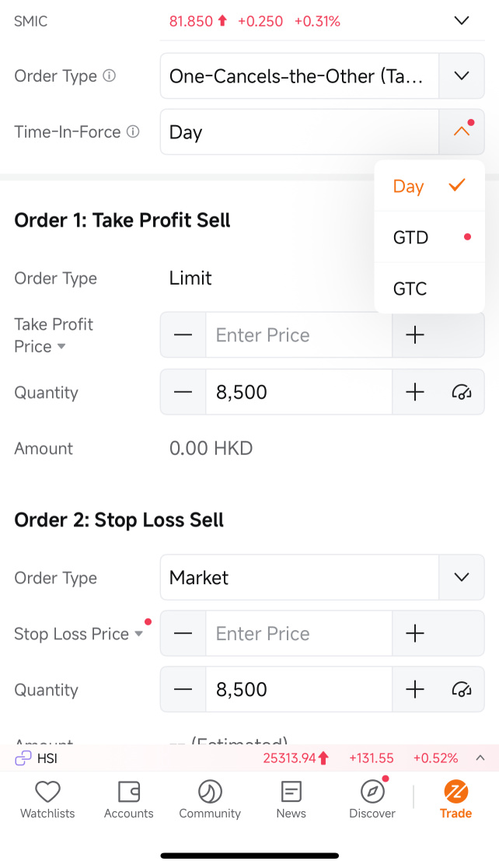Switch to the Trade tab

(455, 800)
